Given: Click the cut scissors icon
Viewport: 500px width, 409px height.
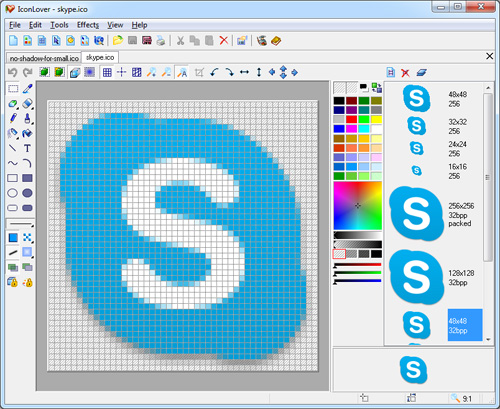Looking at the screenshot, I should click(180, 41).
